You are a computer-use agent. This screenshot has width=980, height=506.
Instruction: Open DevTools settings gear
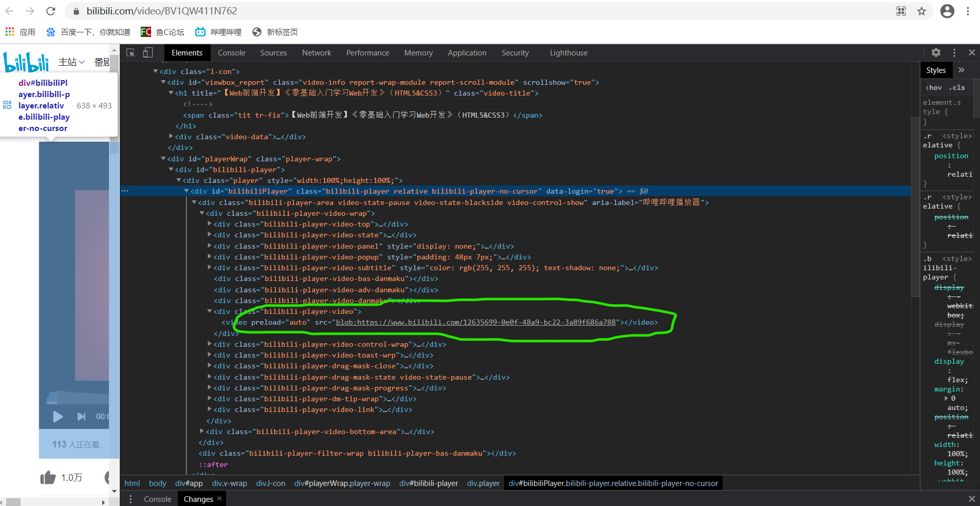coord(936,52)
